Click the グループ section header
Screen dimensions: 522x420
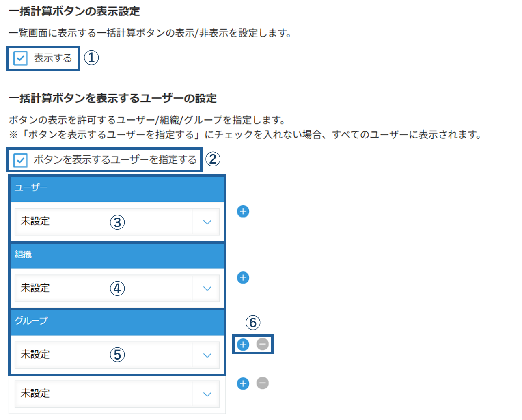pos(117,322)
